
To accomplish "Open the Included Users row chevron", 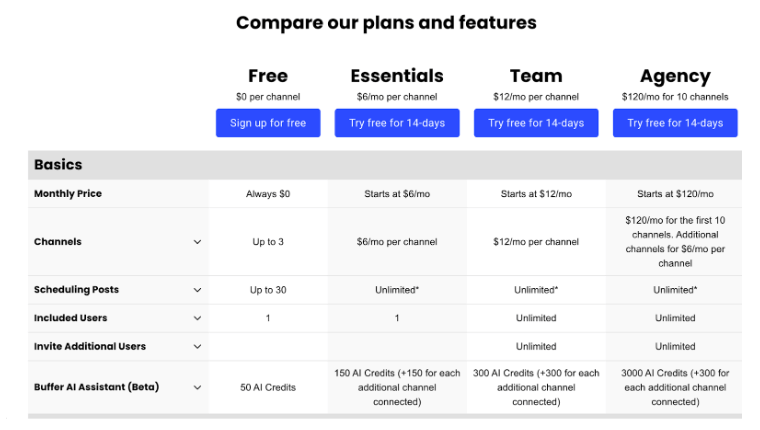I will pyautogui.click(x=197, y=318).
